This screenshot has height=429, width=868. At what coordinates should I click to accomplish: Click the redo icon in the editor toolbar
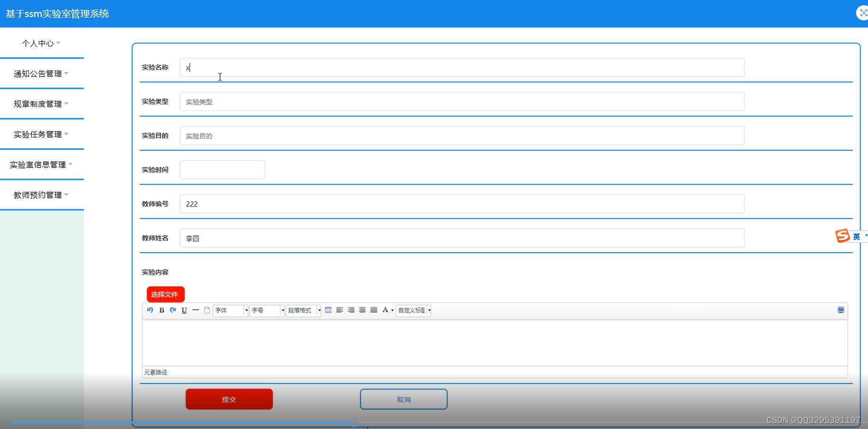click(x=173, y=310)
